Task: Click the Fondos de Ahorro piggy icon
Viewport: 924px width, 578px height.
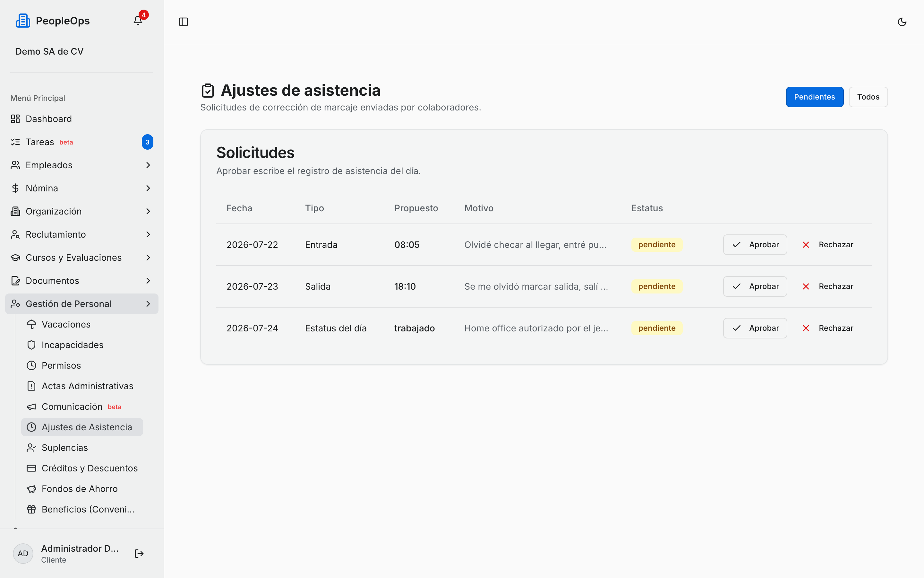Action: click(x=31, y=489)
